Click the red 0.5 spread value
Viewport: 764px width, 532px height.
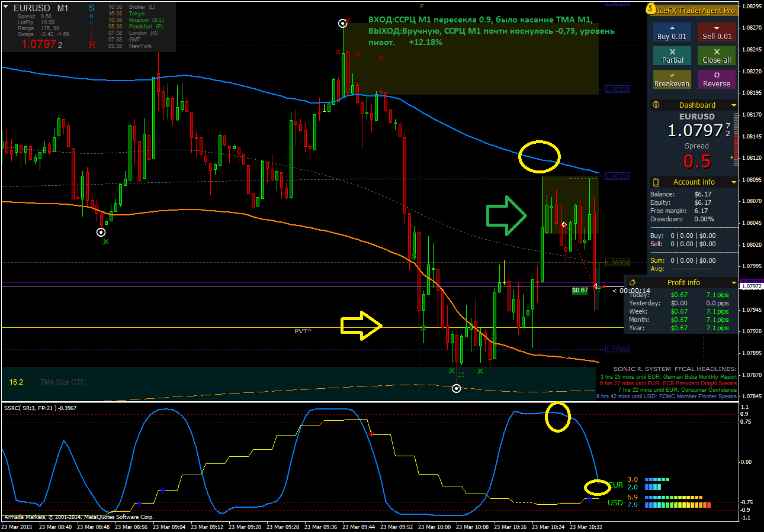pyautogui.click(x=696, y=160)
